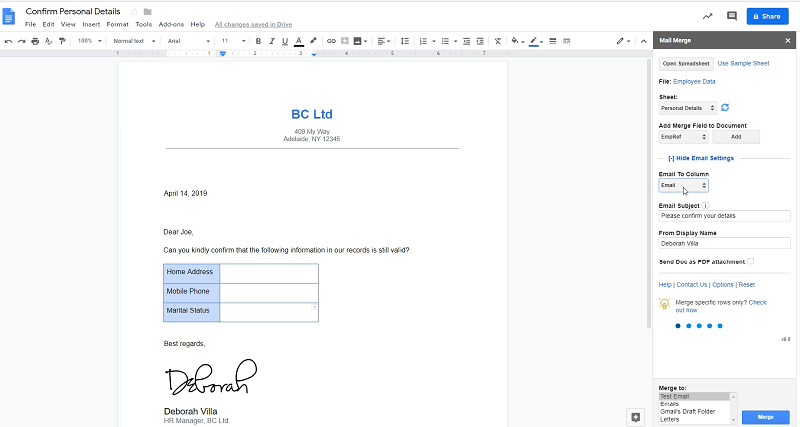Click the From Display Name field
800x427 pixels.
(724, 243)
